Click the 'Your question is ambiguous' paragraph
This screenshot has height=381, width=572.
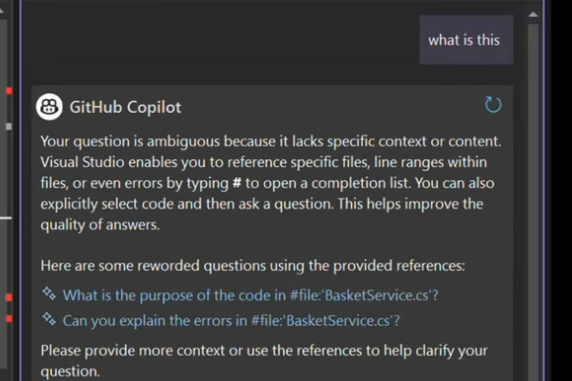pos(271,183)
